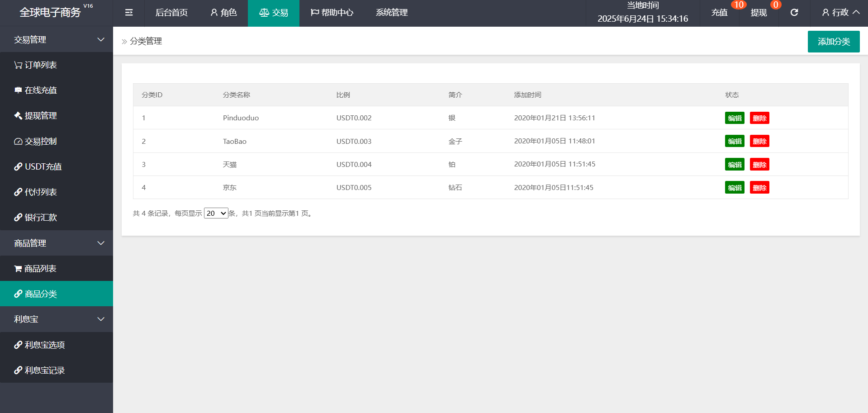
Task: Edit the Pinduoduo category
Action: [x=735, y=118]
